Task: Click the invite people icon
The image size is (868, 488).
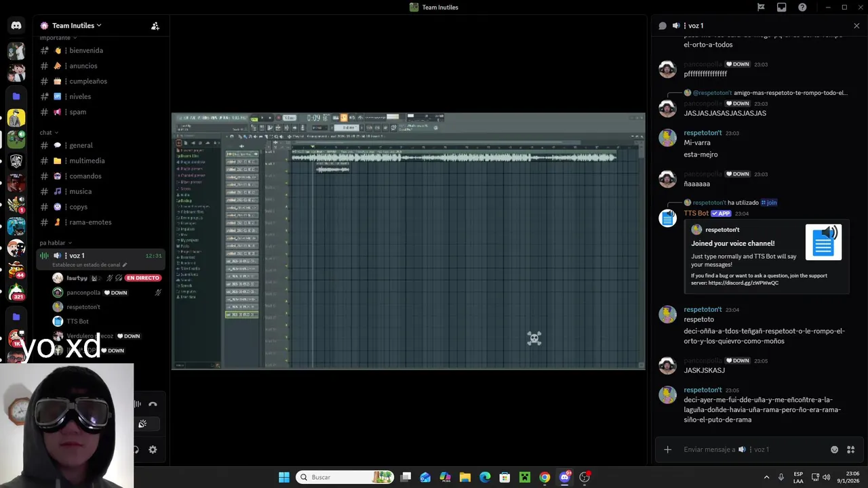Action: 155,26
